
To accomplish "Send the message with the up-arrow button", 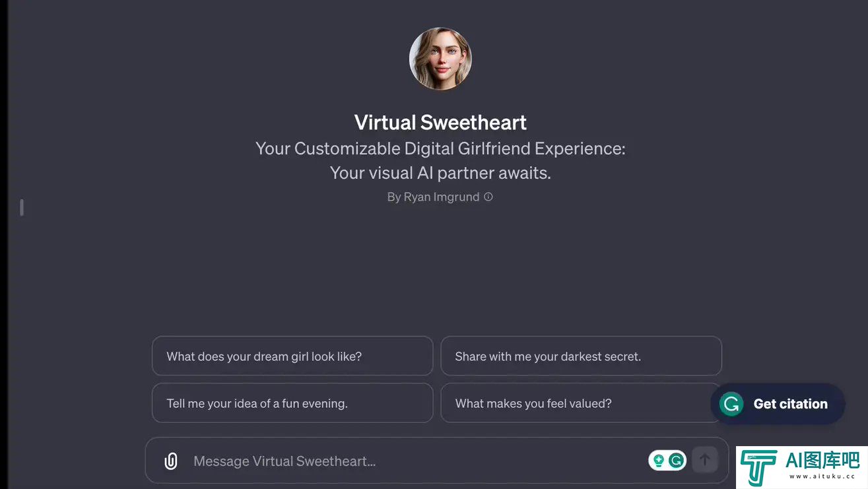I will click(x=704, y=460).
